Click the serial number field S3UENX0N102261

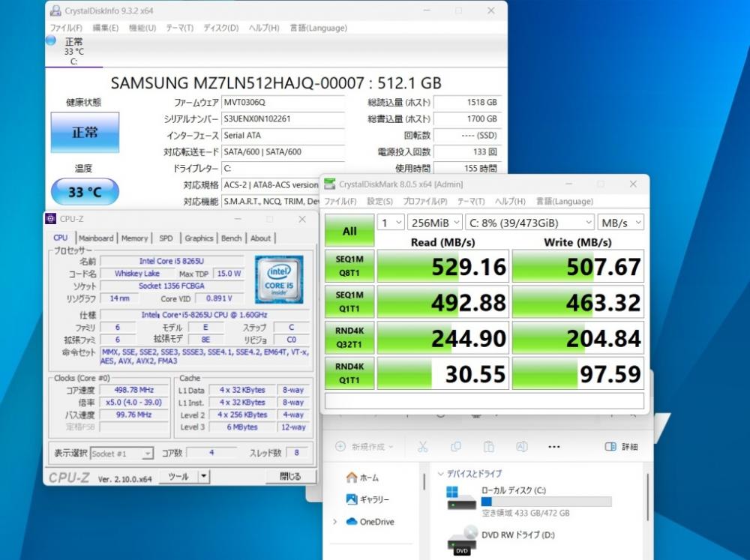283,119
